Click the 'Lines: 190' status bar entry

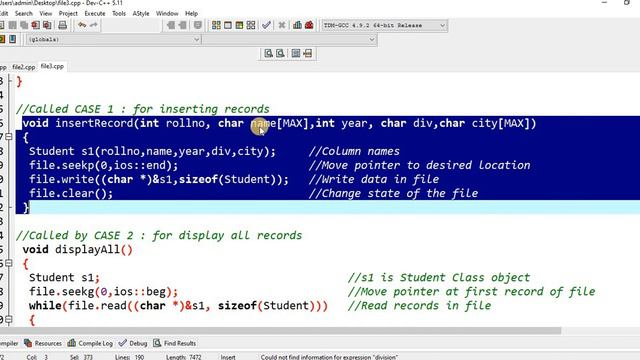click(129, 357)
